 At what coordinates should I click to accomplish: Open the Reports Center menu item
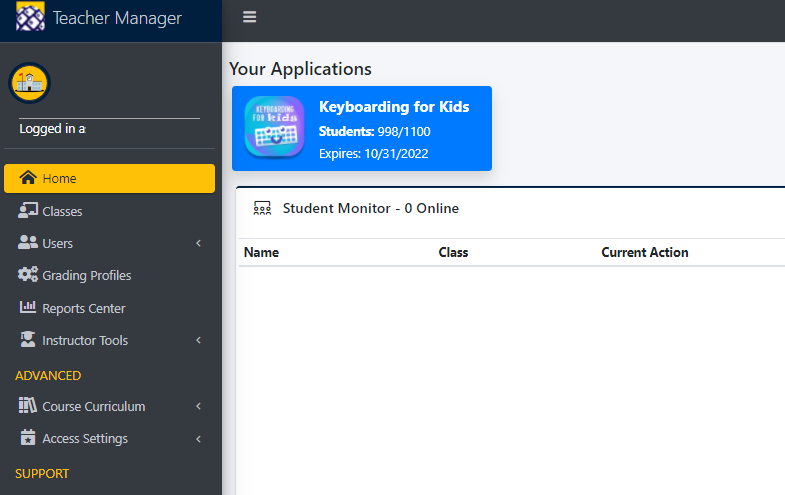(109, 308)
